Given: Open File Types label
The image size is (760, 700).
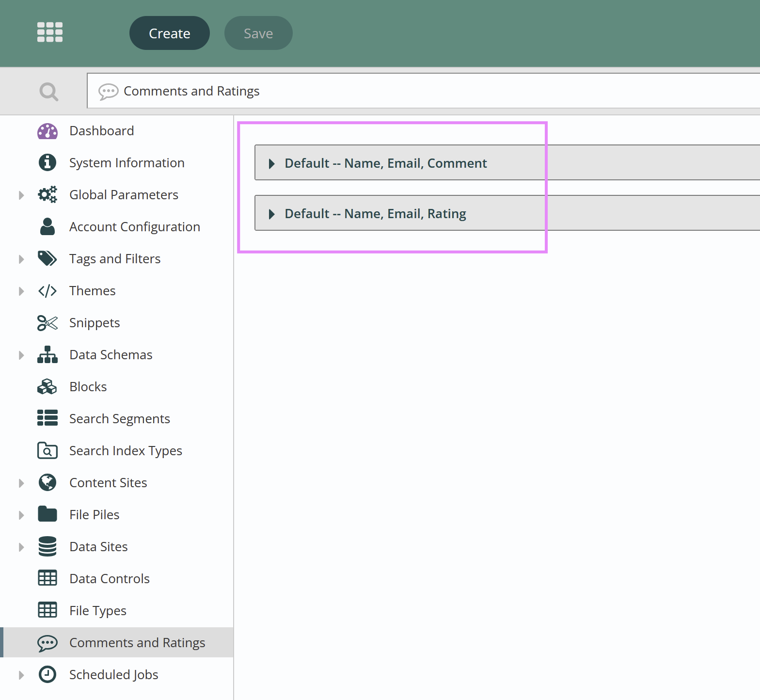Looking at the screenshot, I should [98, 611].
